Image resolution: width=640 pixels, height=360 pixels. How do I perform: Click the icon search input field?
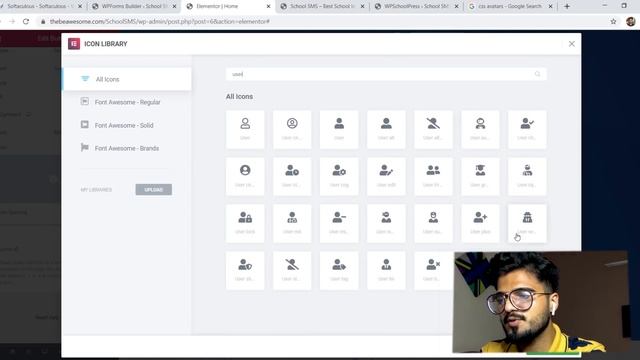386,74
